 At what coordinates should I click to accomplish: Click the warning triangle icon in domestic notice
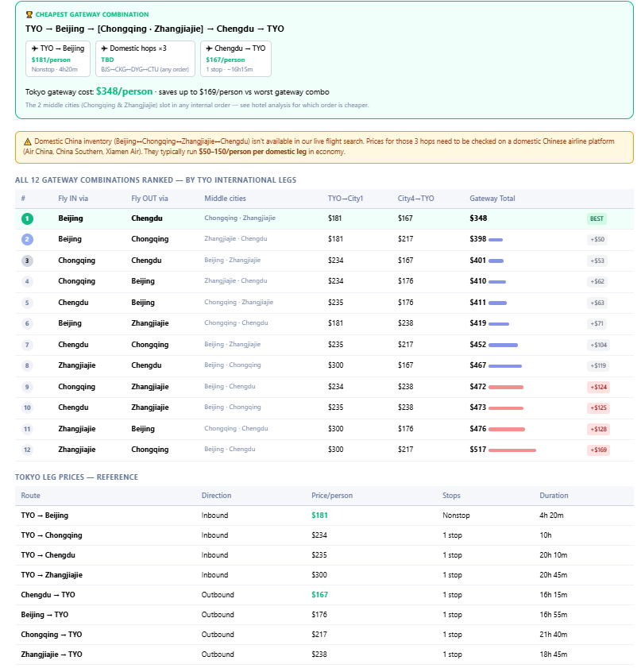(28, 141)
